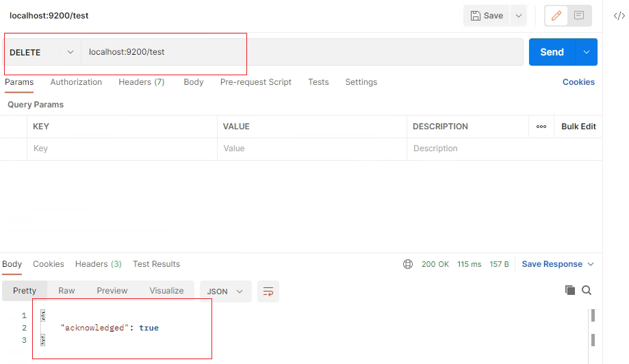Open the Settings tab
This screenshot has width=629, height=364.
361,82
